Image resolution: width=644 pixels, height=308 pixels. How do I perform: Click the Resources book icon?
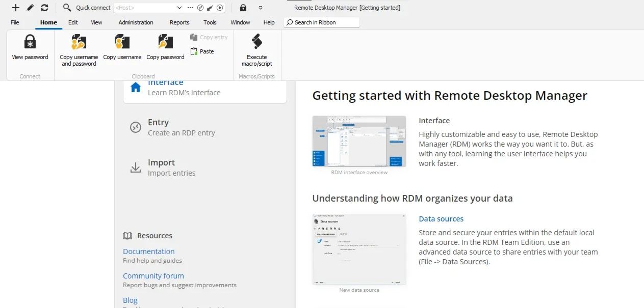[127, 236]
